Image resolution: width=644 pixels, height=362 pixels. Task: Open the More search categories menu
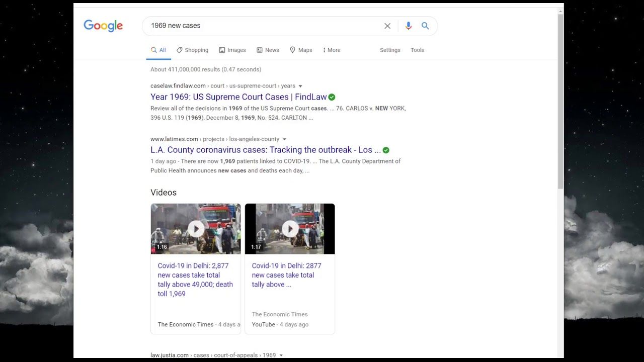point(332,50)
